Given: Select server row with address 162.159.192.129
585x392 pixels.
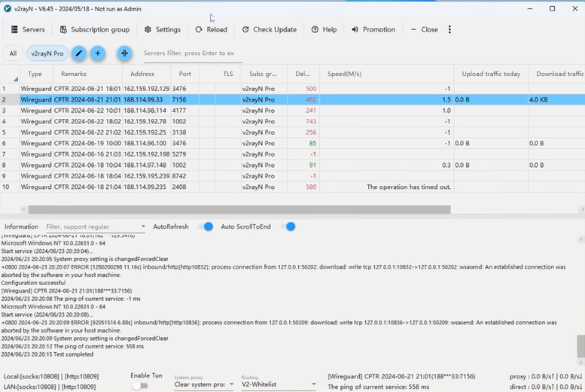Looking at the screenshot, I should point(292,89).
